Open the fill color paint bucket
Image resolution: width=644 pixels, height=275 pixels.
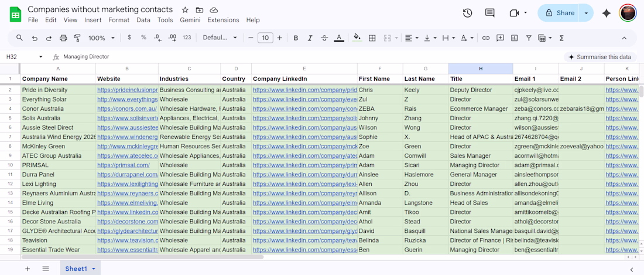[357, 38]
